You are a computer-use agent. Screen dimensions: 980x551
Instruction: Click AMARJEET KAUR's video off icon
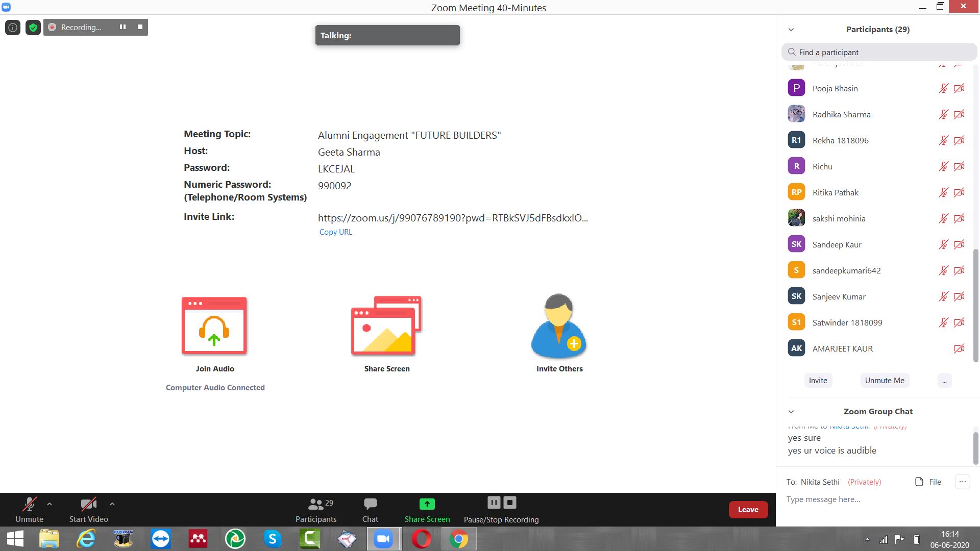click(x=959, y=348)
